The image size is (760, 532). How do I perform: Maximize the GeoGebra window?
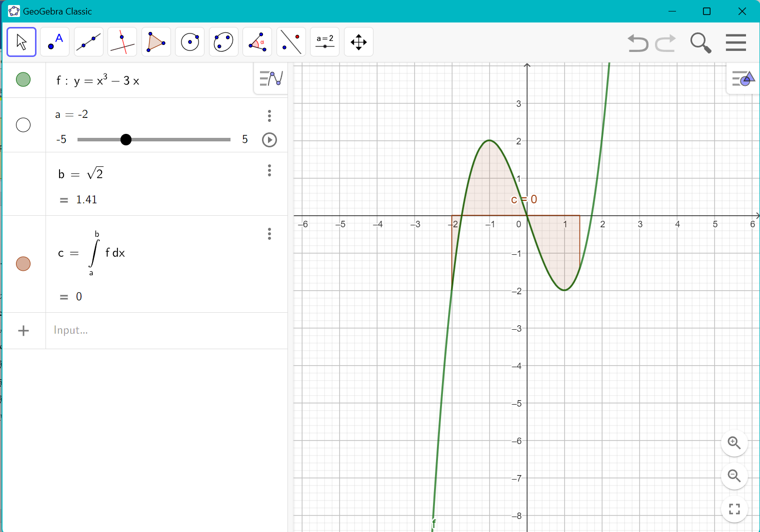click(x=706, y=11)
